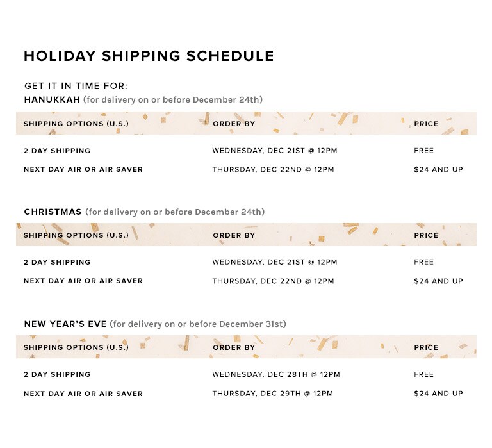Click Christmas 2 Day Shipping option
The image size is (492, 448).
tap(57, 262)
